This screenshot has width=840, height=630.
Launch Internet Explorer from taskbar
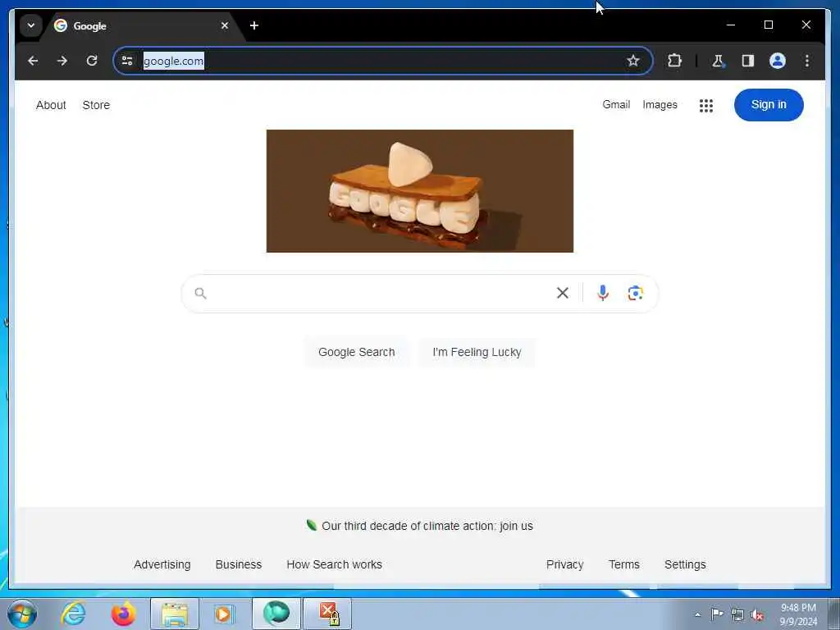coord(73,614)
